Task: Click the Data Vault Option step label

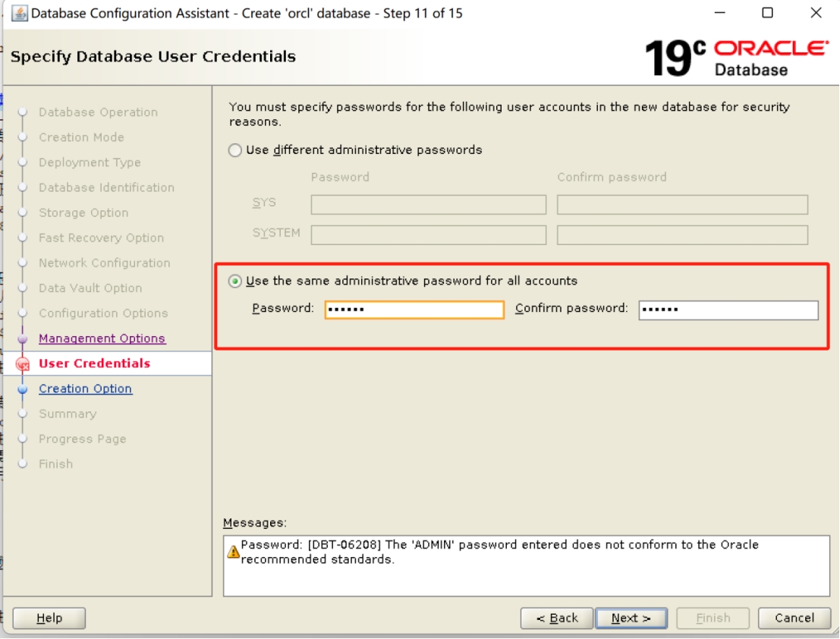Action: click(x=90, y=288)
